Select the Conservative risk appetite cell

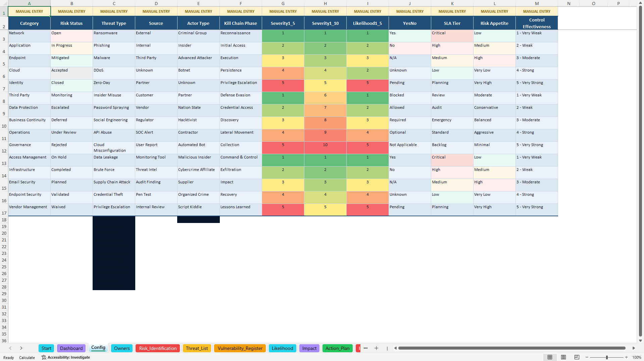tap(494, 110)
